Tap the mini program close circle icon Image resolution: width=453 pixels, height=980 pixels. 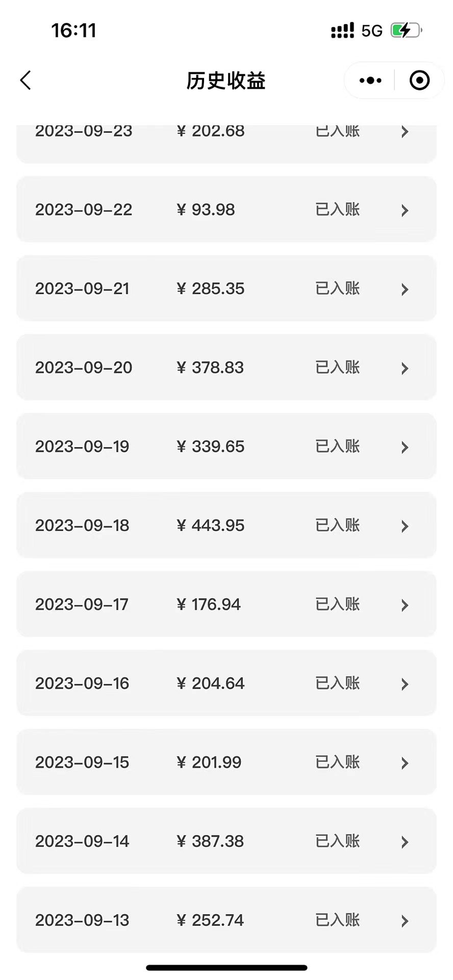[419, 80]
